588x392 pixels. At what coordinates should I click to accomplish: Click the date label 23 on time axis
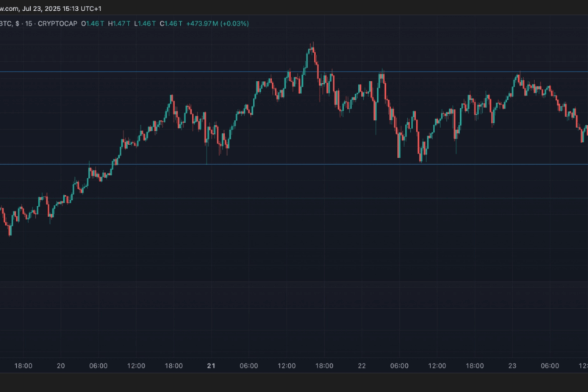[512, 366]
